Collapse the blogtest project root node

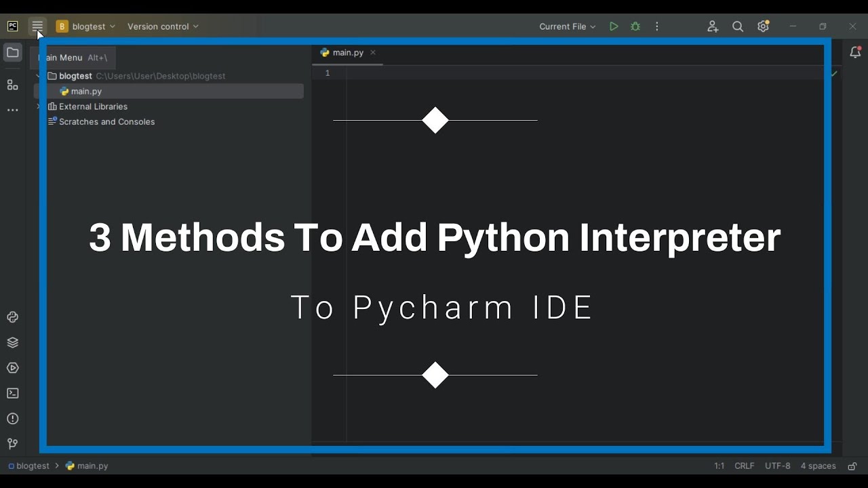point(38,76)
